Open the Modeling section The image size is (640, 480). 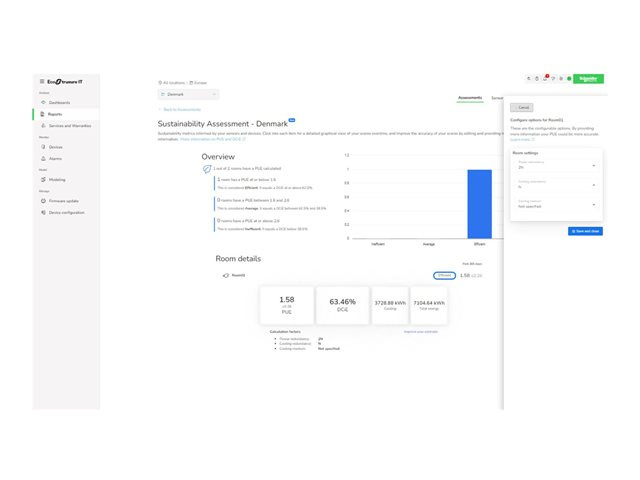coord(57,180)
